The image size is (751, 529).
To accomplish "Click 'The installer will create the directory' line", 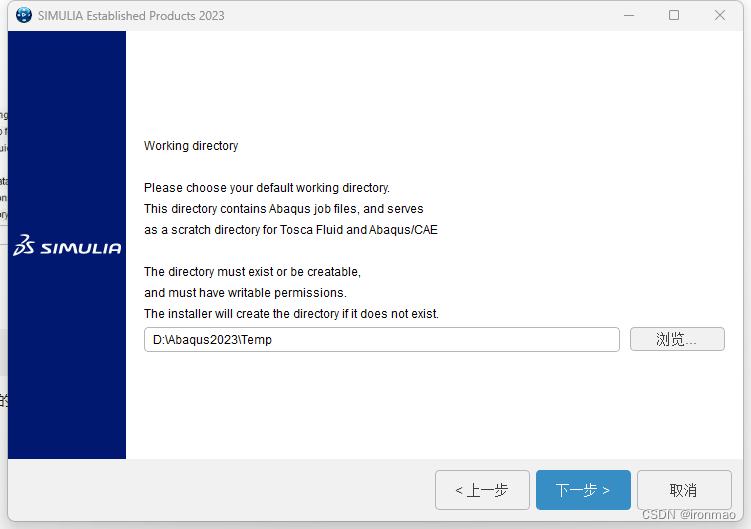I will tap(291, 314).
